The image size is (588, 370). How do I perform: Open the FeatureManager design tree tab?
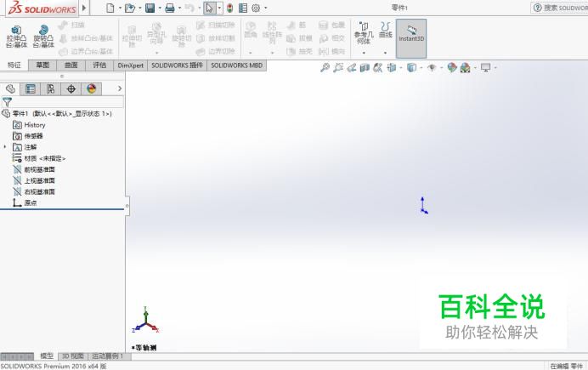(x=10, y=89)
